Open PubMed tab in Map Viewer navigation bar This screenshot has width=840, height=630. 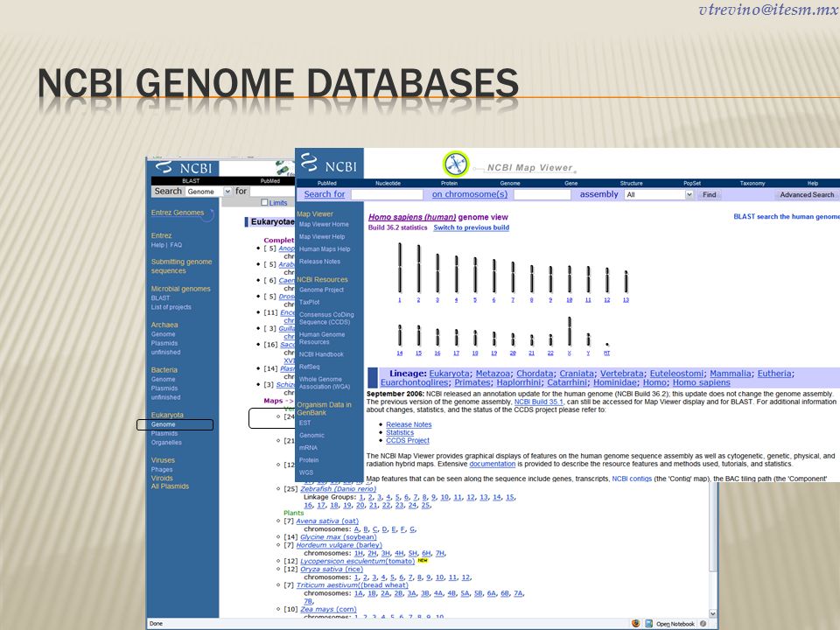point(326,183)
